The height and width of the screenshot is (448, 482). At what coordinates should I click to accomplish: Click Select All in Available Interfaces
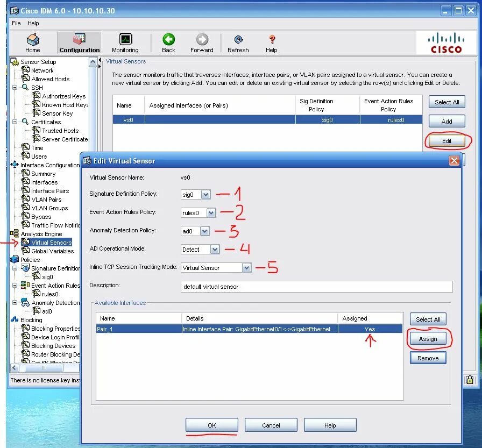pyautogui.click(x=428, y=319)
